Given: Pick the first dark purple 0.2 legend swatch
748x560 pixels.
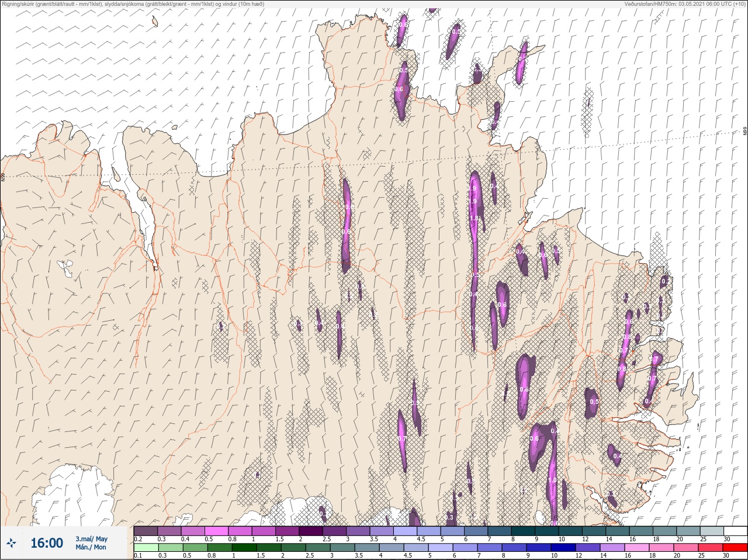Looking at the screenshot, I should [x=146, y=531].
